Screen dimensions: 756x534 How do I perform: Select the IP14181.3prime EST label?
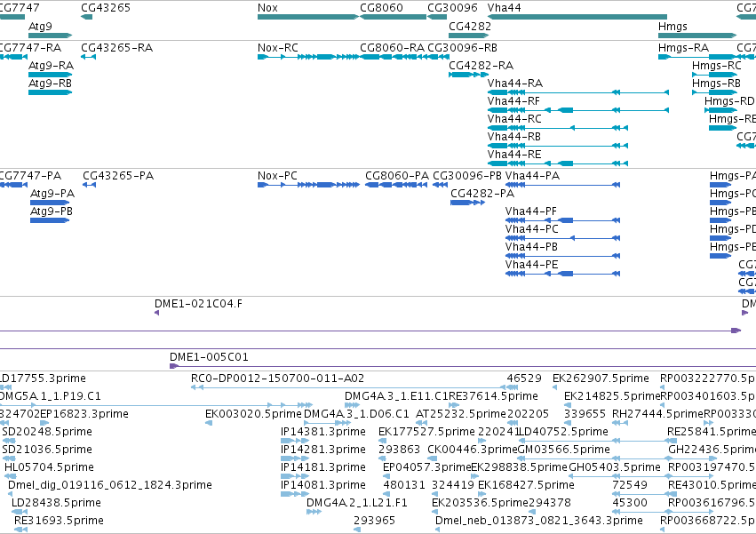(323, 467)
